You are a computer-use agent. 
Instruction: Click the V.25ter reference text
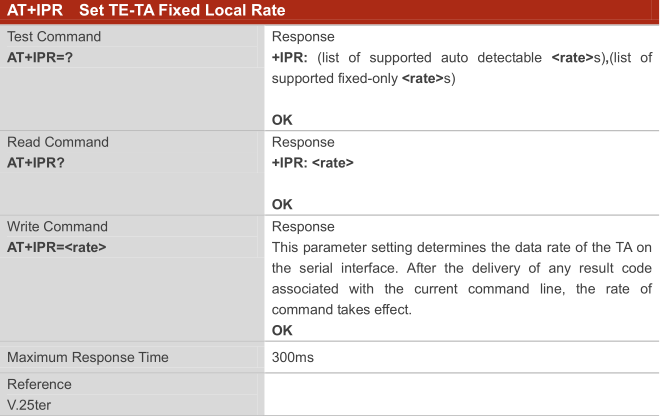click(x=31, y=403)
